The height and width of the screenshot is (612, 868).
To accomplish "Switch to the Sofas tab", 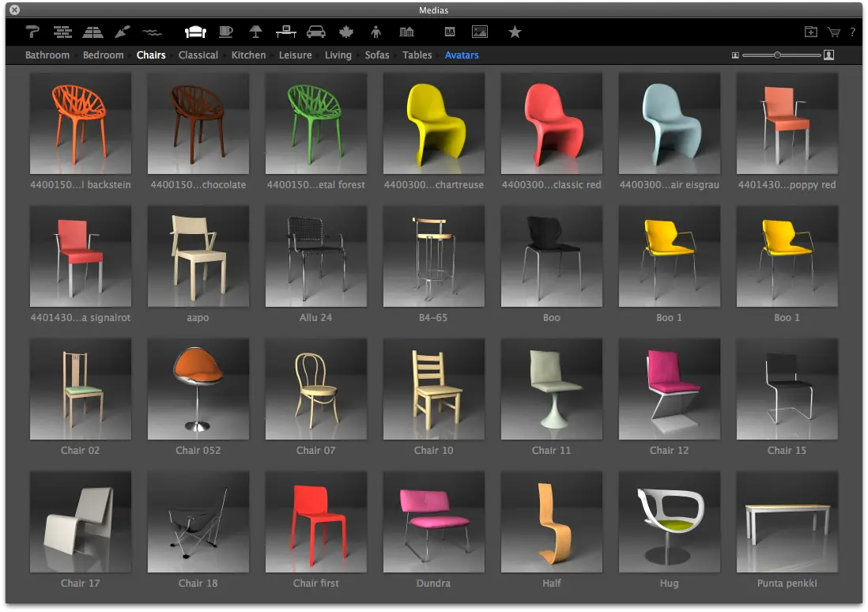I will click(377, 55).
